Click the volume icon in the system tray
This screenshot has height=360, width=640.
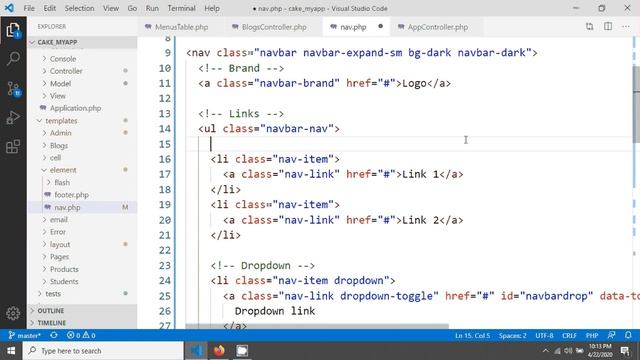(x=568, y=351)
